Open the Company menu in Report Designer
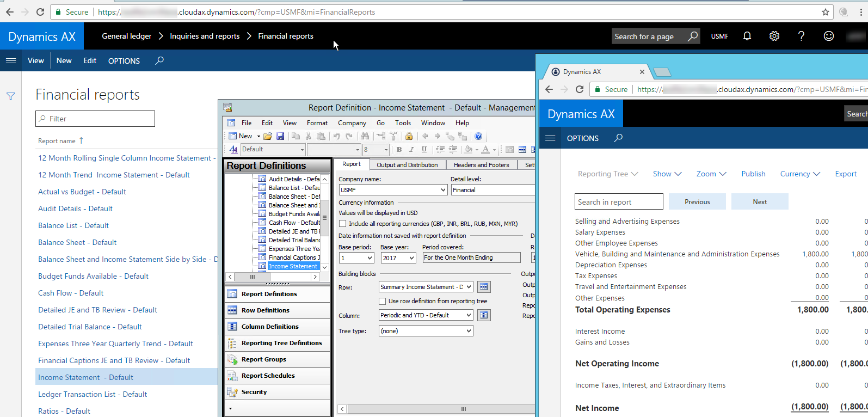868x417 pixels. (352, 123)
